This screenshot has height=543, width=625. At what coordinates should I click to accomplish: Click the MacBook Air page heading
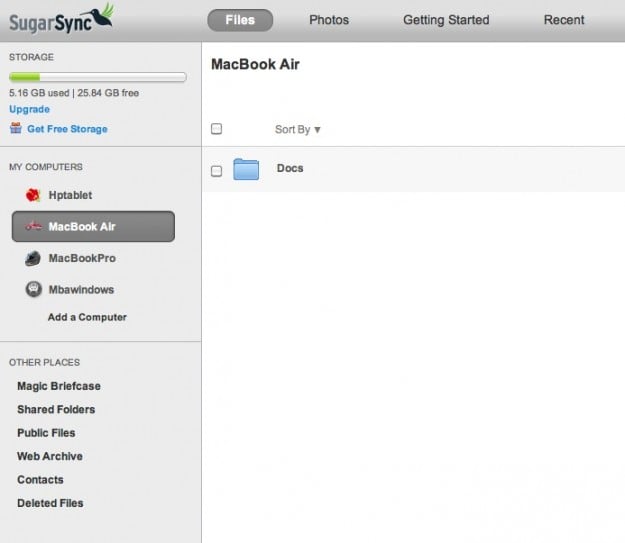256,64
